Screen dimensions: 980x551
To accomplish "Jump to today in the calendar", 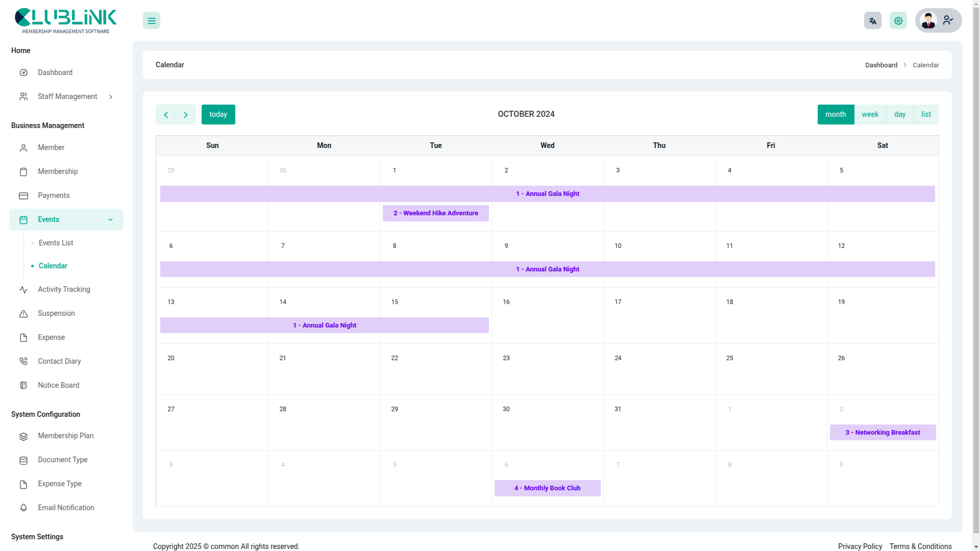I will pos(218,115).
